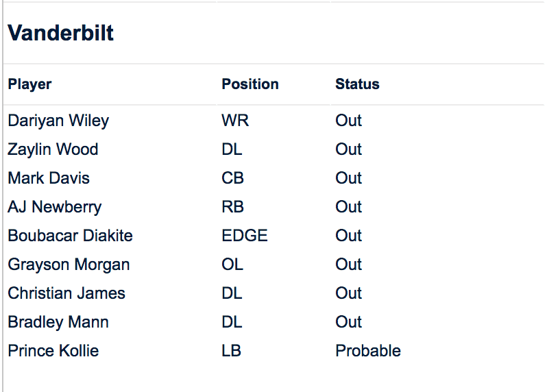Click the Position column header
This screenshot has width=547, height=392.
coord(250,84)
